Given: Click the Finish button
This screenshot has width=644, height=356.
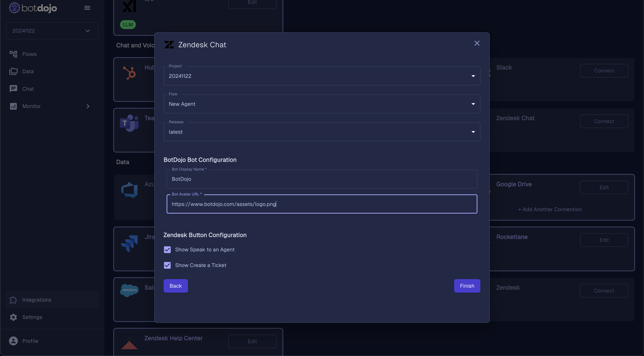Looking at the screenshot, I should coord(467,286).
